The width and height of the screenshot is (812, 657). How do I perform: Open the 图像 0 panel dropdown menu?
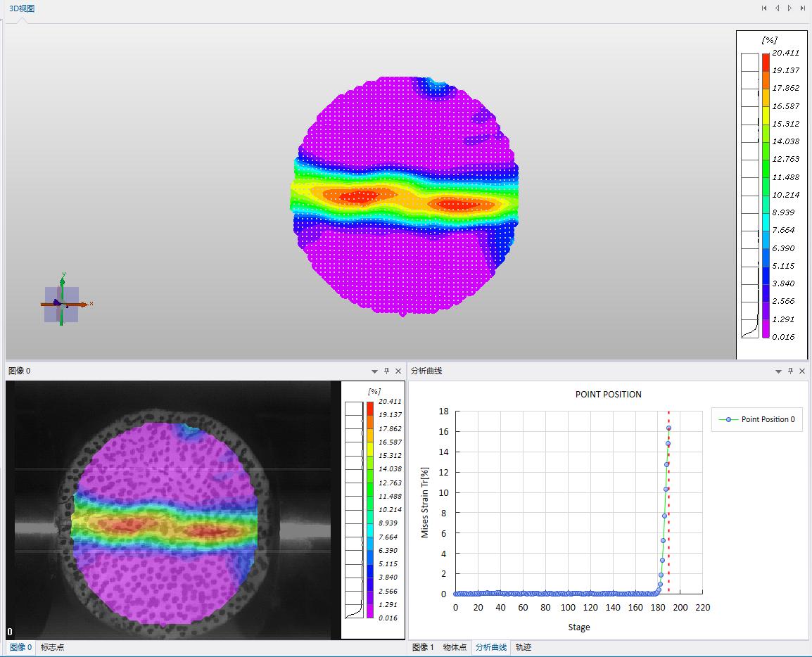pos(374,371)
